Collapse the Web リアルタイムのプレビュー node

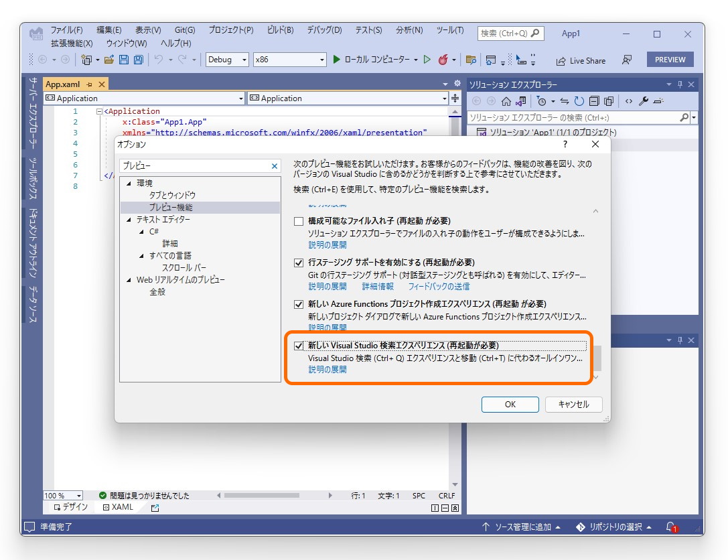[x=129, y=280]
